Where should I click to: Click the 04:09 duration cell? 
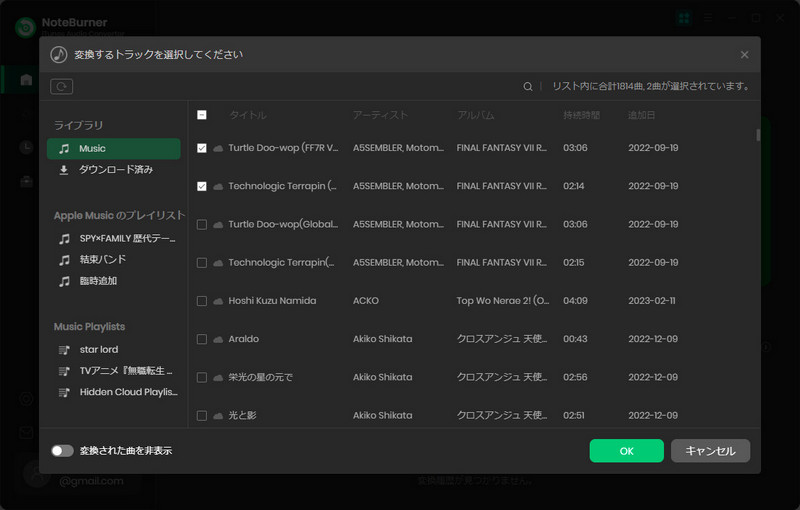(x=575, y=301)
